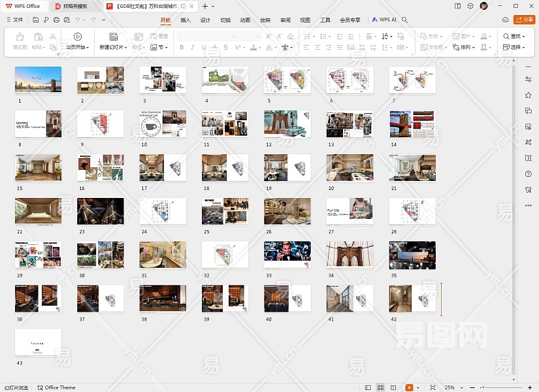The width and height of the screenshot is (539, 392).
Task: Click the search magnifier next to WPS AI
Action: coord(405,20)
